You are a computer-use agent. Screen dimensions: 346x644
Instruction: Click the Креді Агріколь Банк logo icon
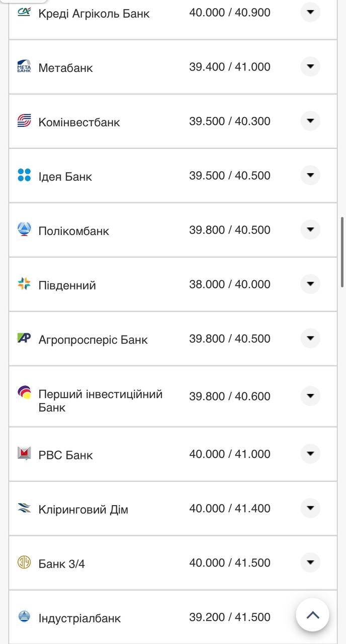(24, 12)
